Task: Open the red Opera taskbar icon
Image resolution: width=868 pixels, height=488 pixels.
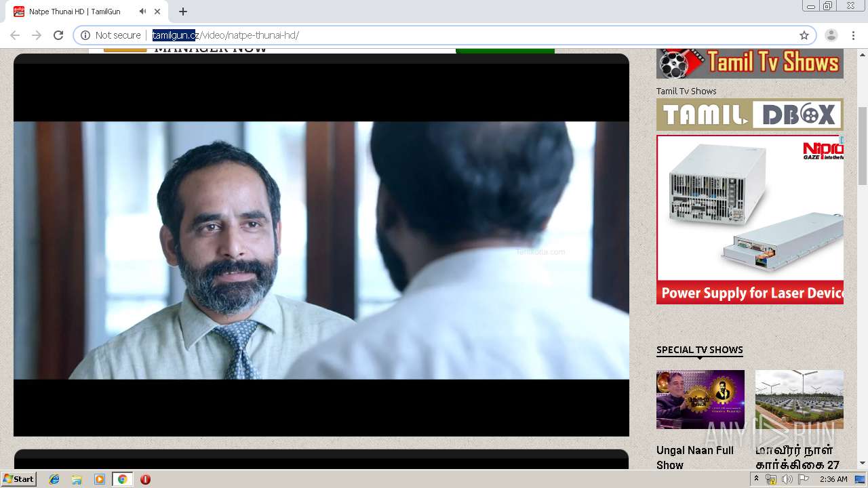Action: pyautogui.click(x=145, y=479)
